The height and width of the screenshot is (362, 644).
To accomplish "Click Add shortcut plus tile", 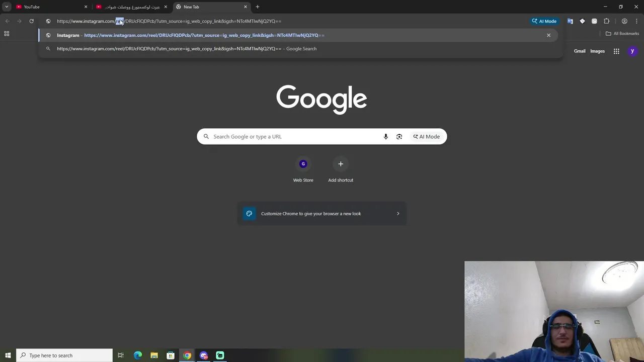I will [x=341, y=170].
